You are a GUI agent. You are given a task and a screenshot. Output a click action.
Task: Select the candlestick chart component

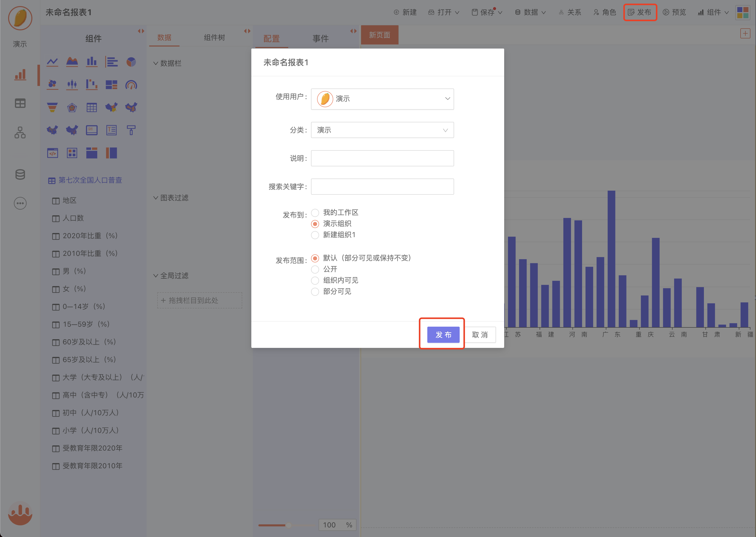click(72, 85)
